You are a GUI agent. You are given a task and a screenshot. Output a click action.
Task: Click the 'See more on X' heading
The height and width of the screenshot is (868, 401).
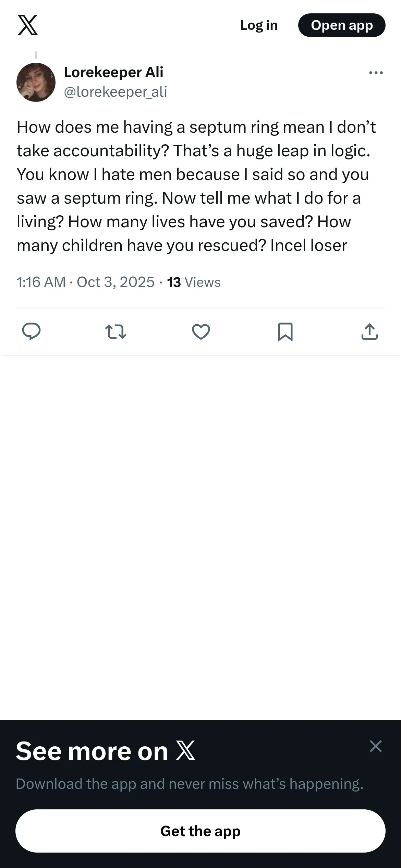click(92, 751)
